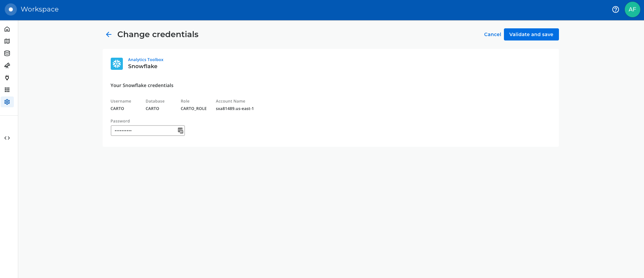Click the Analytics Toolbox link
This screenshot has height=278, width=644.
coord(145,60)
